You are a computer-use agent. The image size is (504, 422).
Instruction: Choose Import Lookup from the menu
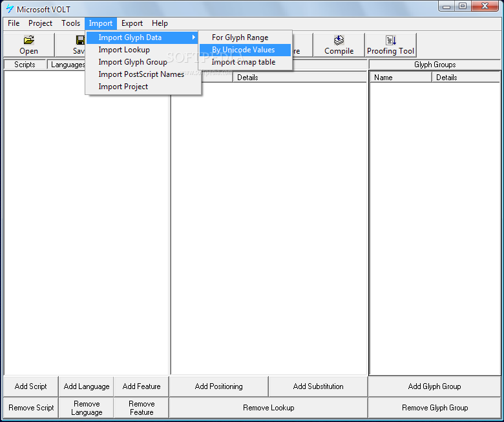(x=143, y=50)
